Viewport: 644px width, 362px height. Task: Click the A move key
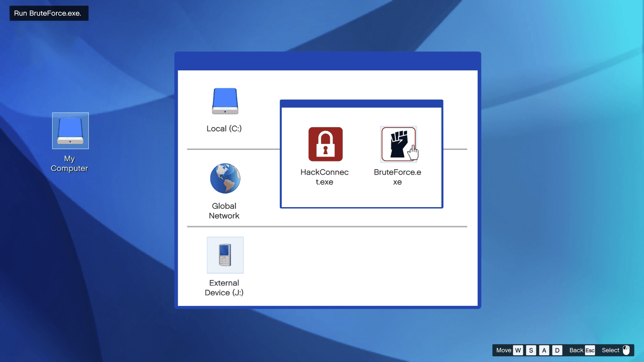[544, 350]
